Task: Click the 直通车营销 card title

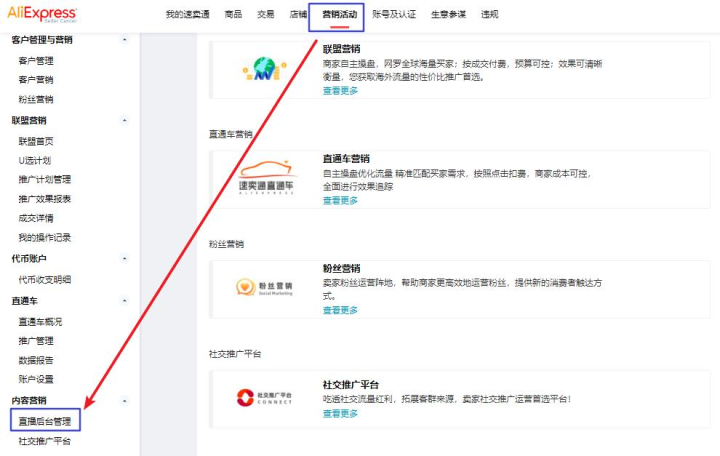Action: click(346, 159)
